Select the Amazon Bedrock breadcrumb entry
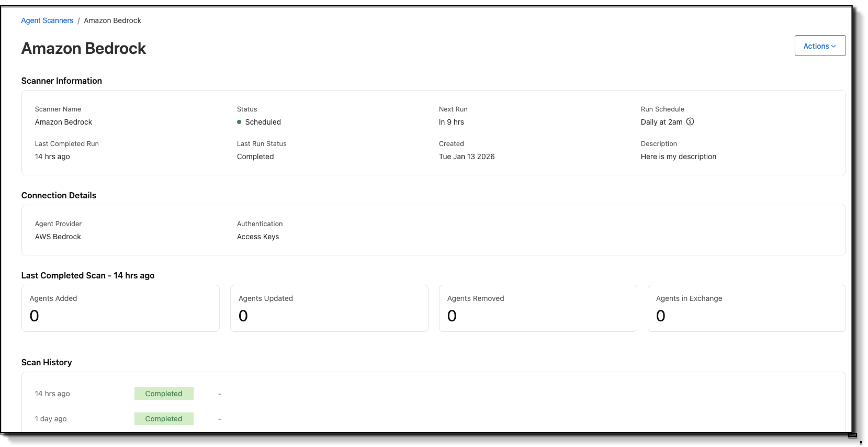Screen dimensions: 868x447 point(112,20)
